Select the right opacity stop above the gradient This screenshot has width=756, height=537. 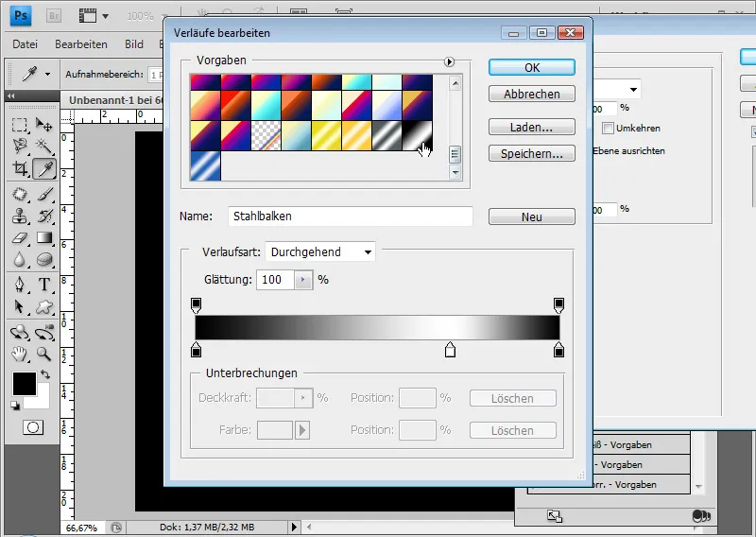pyautogui.click(x=558, y=305)
